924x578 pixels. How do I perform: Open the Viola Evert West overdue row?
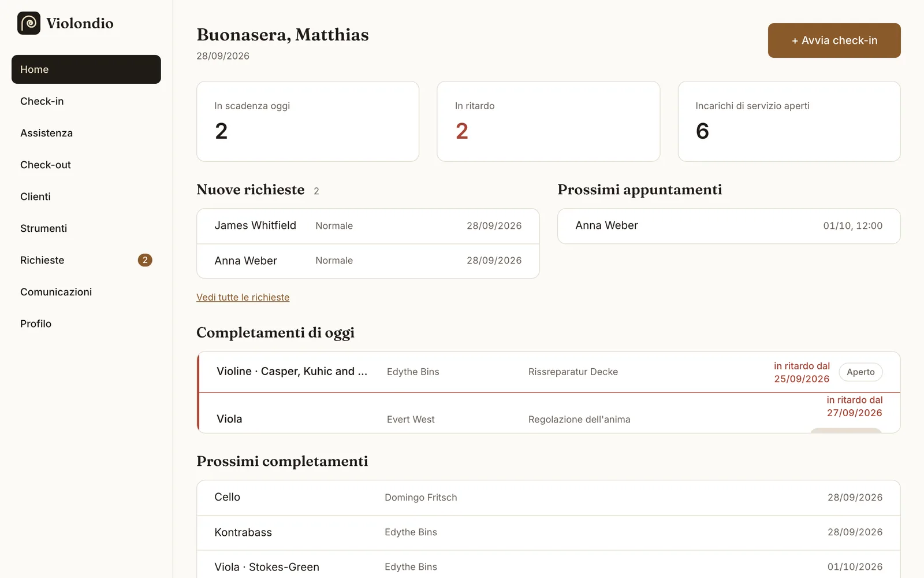(x=549, y=413)
